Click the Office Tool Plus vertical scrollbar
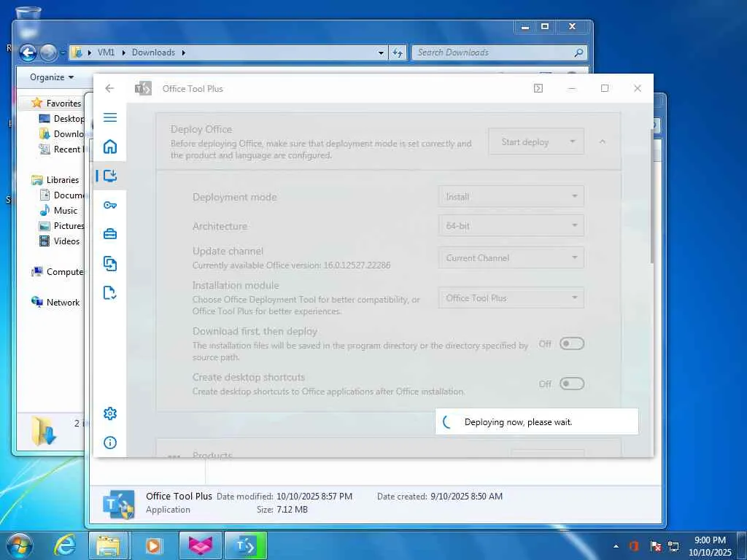 [651, 196]
